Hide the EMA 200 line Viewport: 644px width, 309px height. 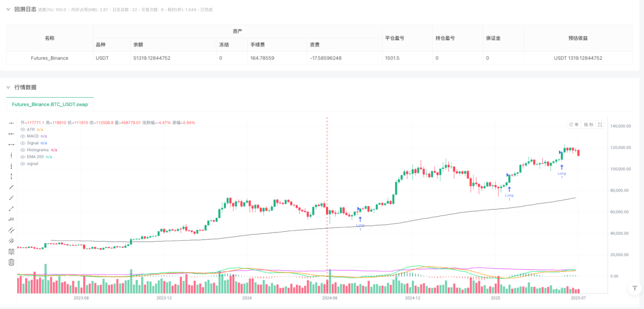coord(22,156)
